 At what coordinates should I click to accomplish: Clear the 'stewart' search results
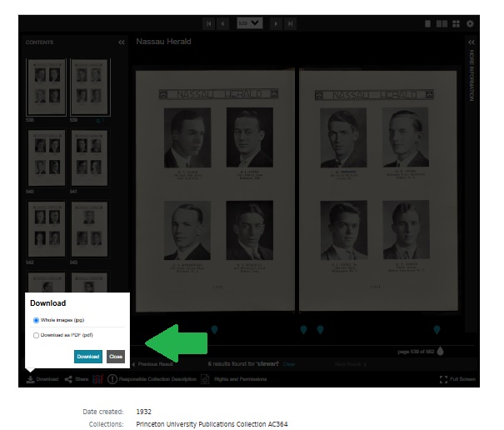pyautogui.click(x=288, y=364)
